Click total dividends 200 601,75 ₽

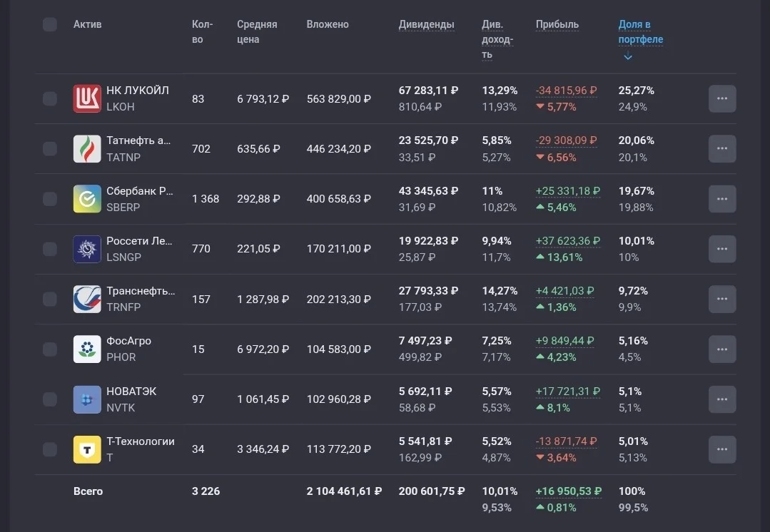tap(431, 491)
